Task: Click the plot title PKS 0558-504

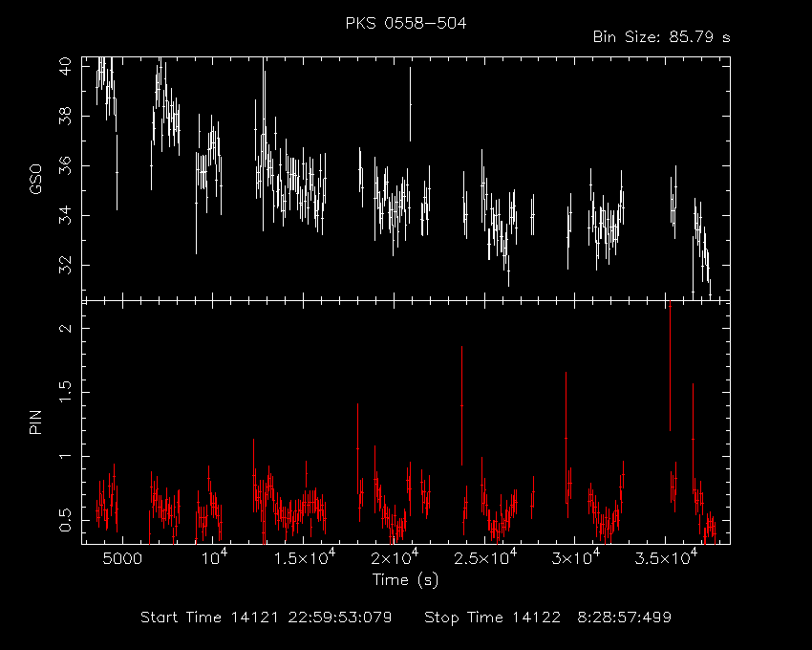Action: click(x=406, y=23)
